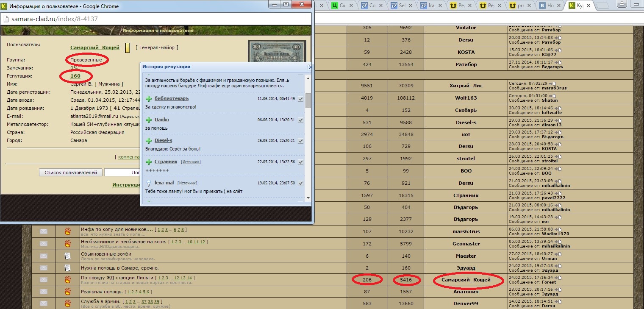The image size is (644, 309).
Task: Click the popup address bar URL field
Action: [157, 19]
